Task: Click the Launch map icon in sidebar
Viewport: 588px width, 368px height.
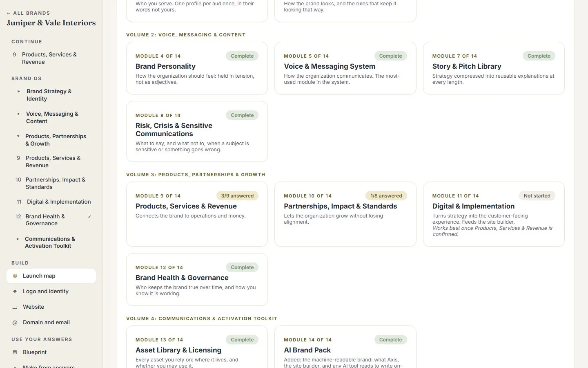Action: 15,276
